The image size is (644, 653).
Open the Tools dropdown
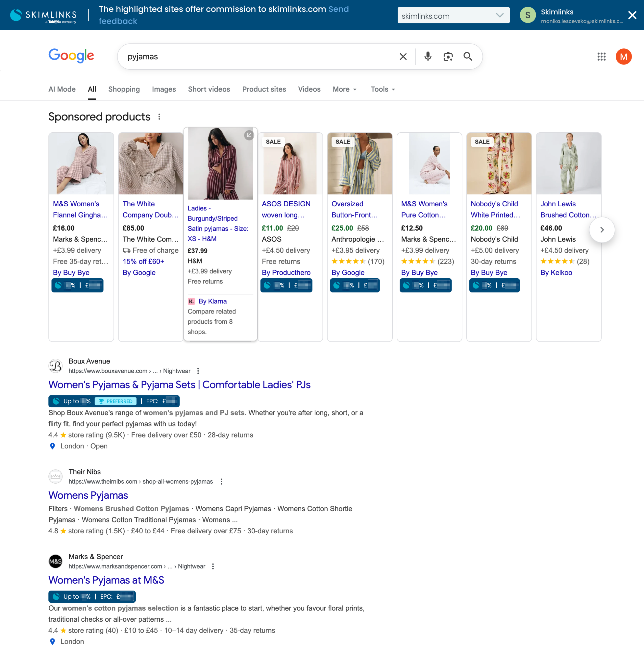[382, 89]
